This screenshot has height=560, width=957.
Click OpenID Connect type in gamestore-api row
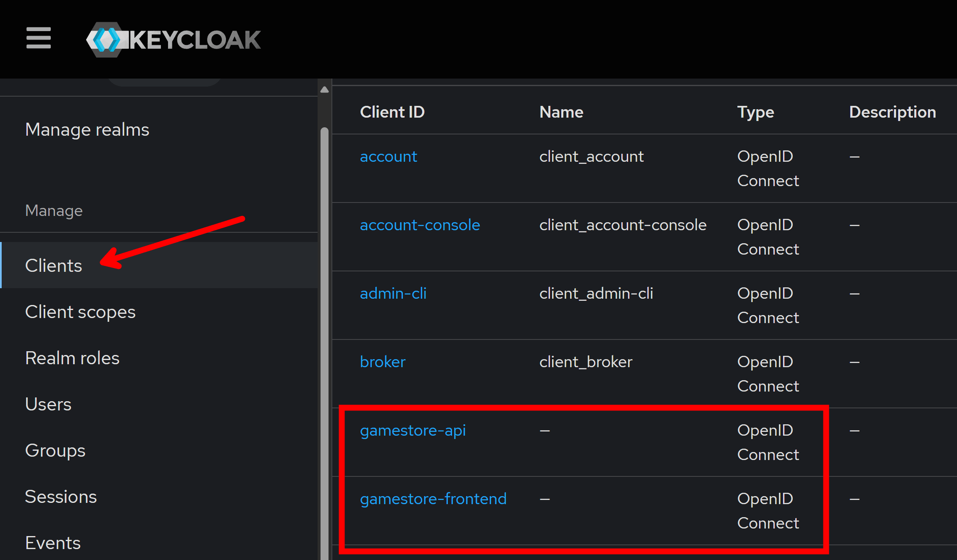768,442
